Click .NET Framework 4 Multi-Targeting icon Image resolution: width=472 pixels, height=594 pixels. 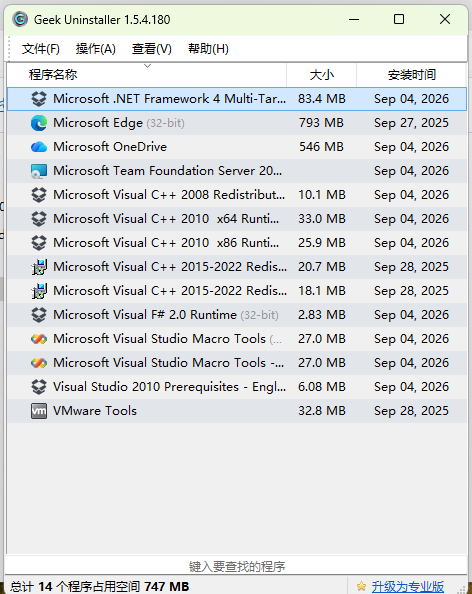click(x=39, y=99)
